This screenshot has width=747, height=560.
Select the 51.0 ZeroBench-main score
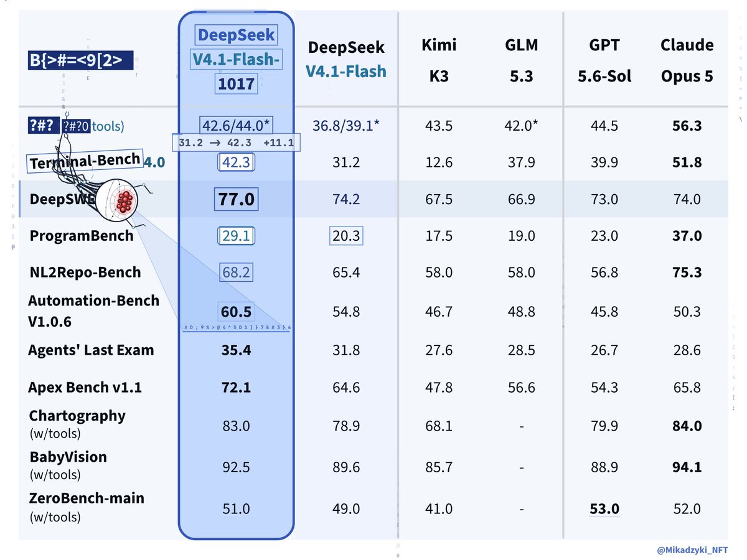coord(236,508)
